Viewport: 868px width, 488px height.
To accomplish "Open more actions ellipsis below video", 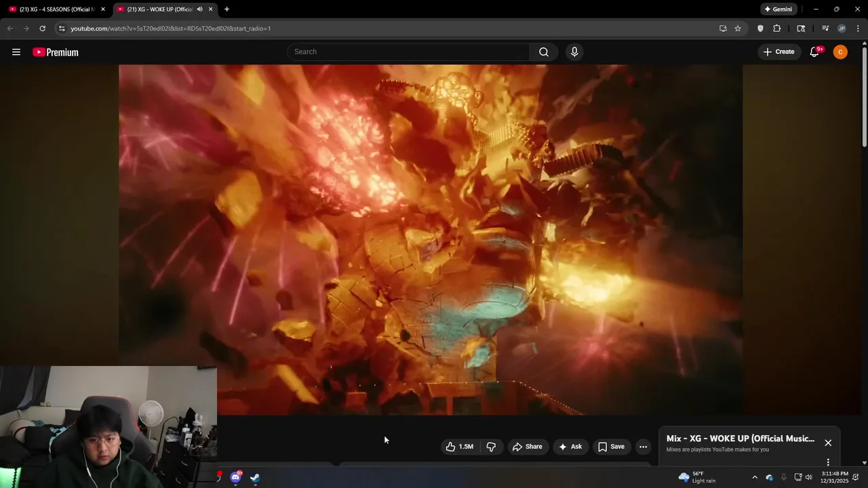I will [643, 447].
